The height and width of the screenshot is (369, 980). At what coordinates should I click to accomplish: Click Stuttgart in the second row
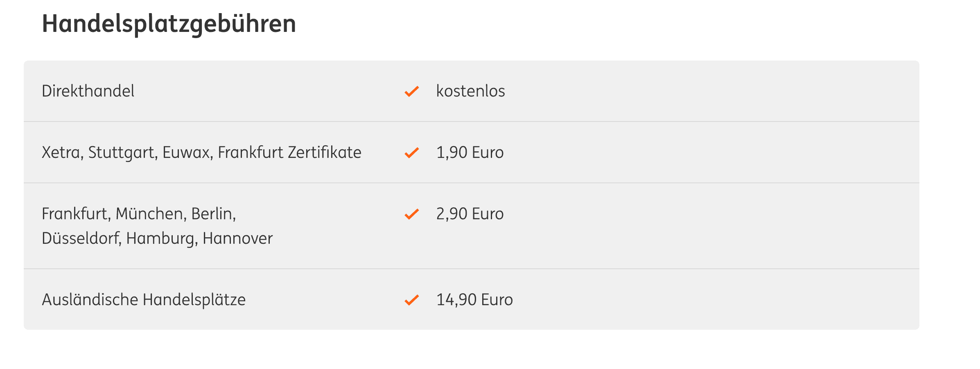click(122, 153)
